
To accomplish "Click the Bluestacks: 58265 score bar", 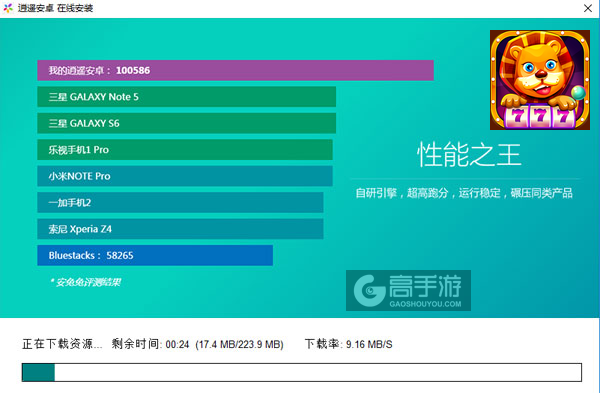I will [x=155, y=255].
